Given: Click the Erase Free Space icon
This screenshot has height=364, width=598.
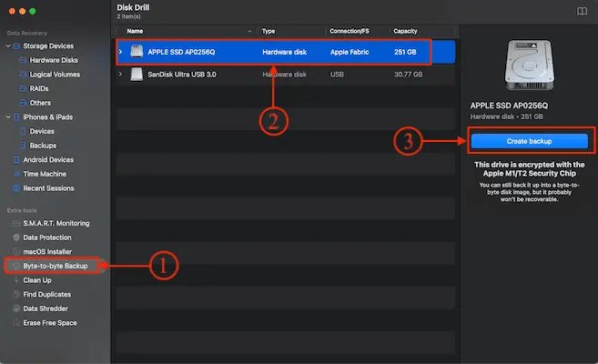Looking at the screenshot, I should (x=16, y=323).
